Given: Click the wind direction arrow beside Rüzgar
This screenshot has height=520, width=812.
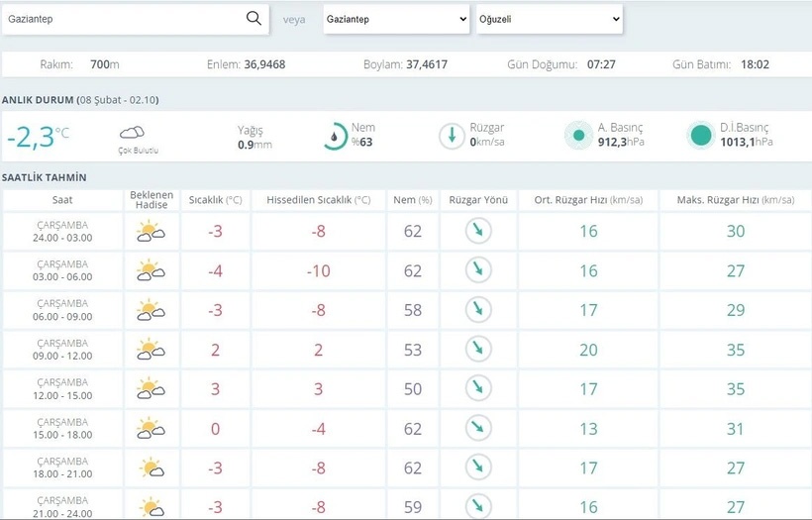Looking at the screenshot, I should (x=452, y=136).
